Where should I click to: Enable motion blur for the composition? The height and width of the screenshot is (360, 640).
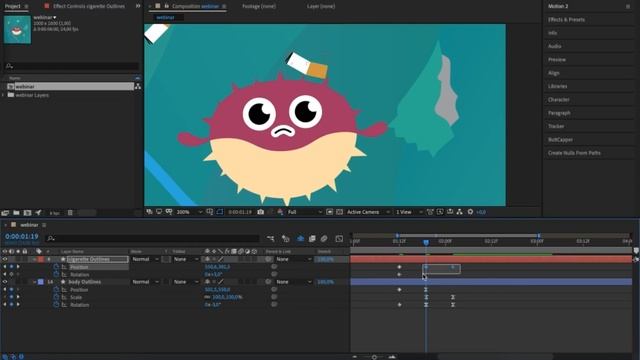[324, 238]
